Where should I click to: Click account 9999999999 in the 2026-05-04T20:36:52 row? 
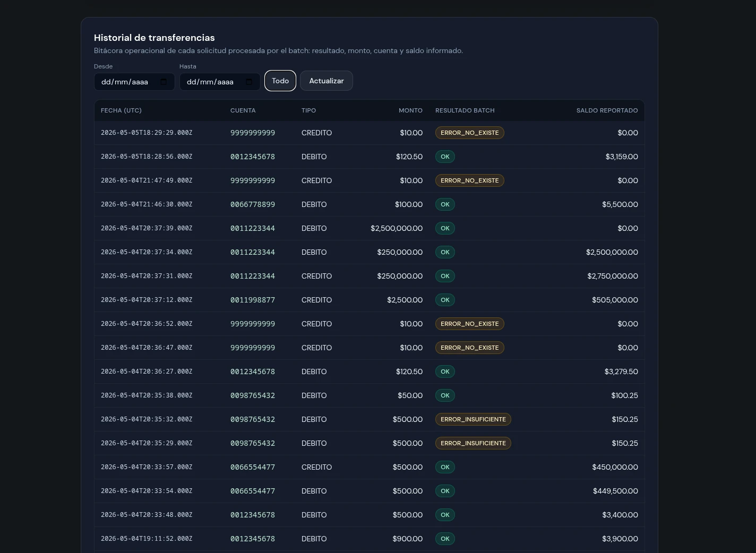coord(253,324)
